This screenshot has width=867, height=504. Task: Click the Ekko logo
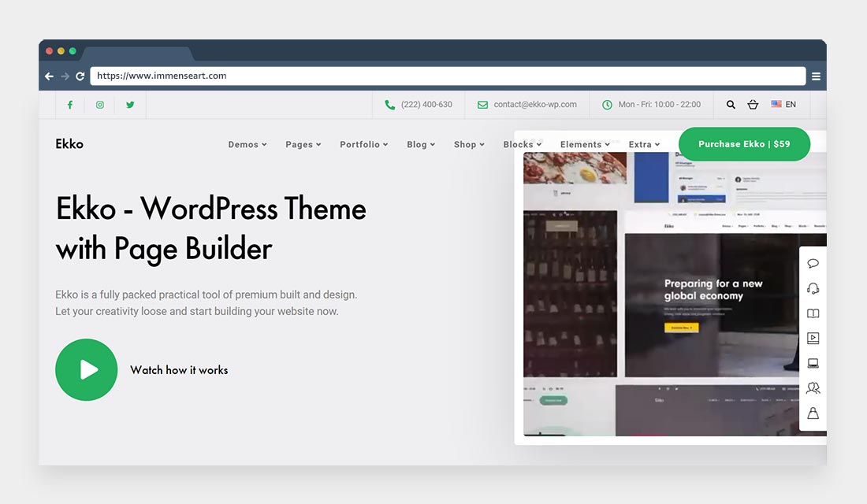[x=69, y=143]
